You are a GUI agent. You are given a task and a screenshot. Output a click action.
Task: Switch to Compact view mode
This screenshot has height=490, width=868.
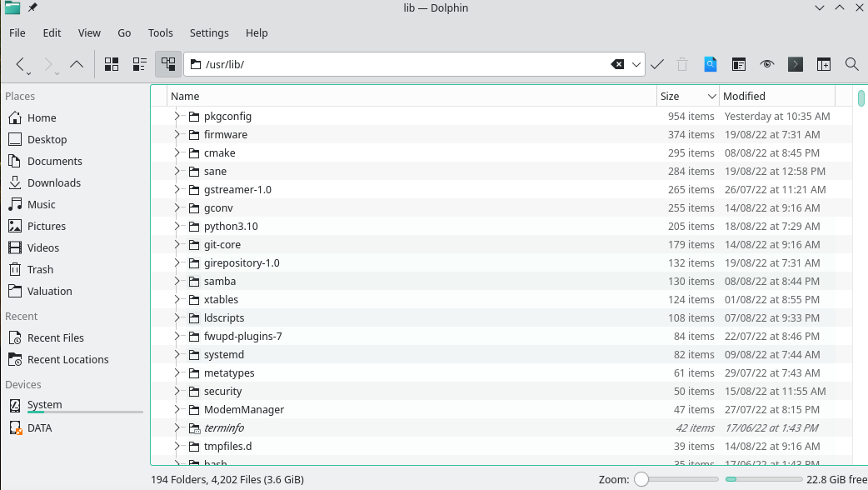tap(139, 64)
